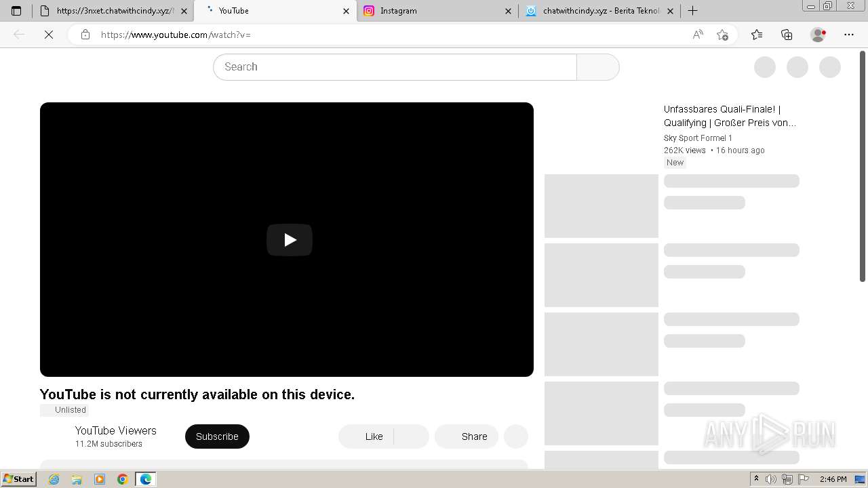This screenshot has height=488, width=868.
Task: Open network status tray icon
Action: point(787,479)
